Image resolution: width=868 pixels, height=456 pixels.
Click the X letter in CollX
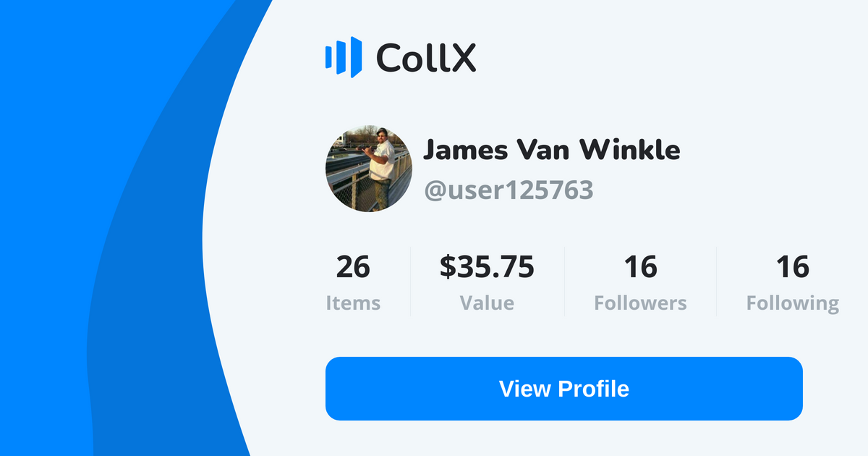464,58
